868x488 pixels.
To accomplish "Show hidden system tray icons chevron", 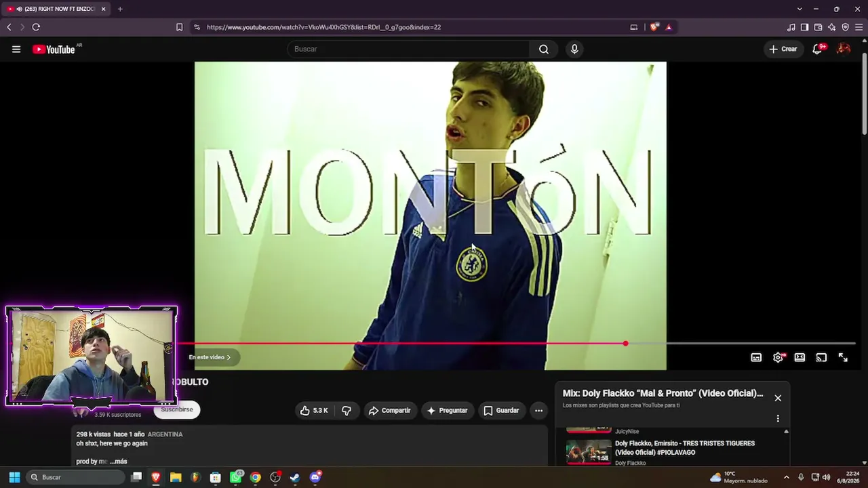I will click(786, 477).
